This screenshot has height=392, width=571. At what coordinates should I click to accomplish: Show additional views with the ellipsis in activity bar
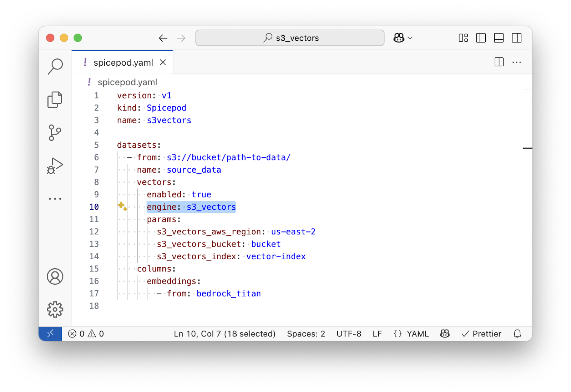coord(55,199)
